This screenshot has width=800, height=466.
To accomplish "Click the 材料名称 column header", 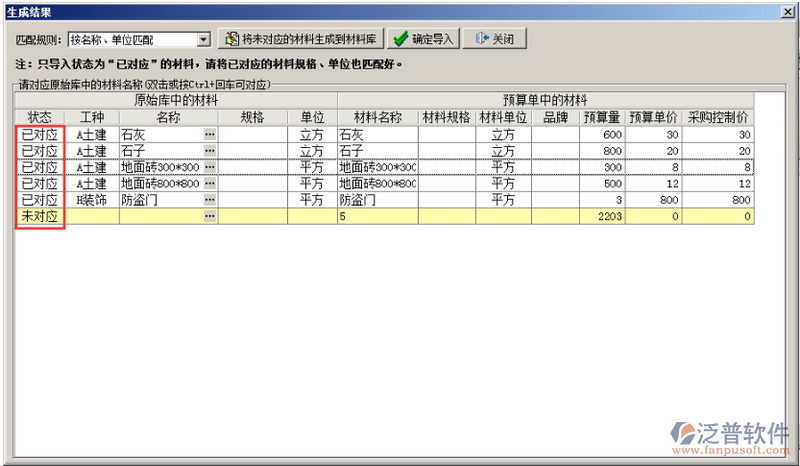I will tap(377, 117).
